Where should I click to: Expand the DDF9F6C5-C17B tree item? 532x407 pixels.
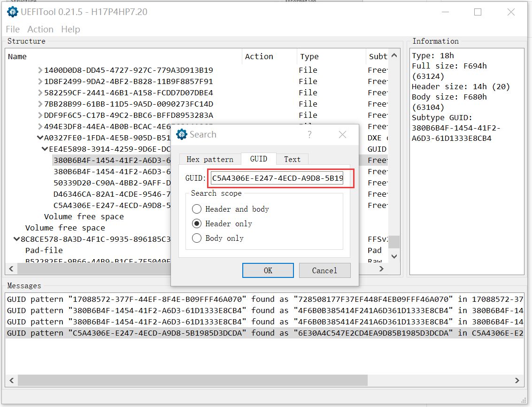pos(40,115)
